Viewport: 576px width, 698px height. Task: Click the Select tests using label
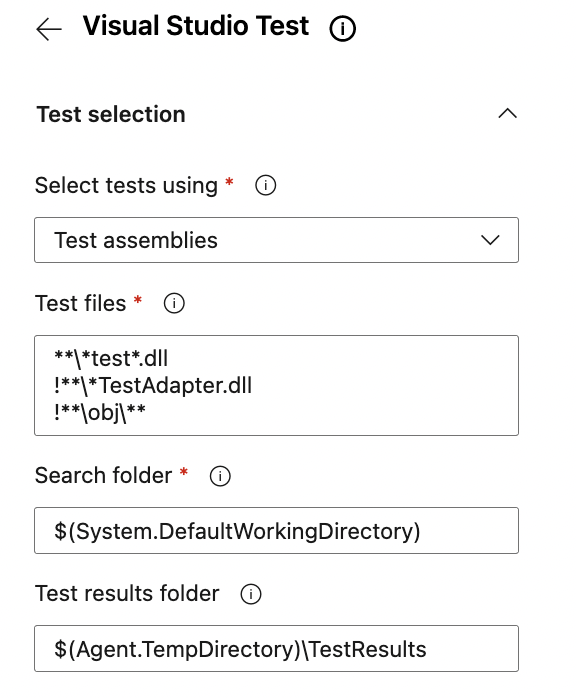[x=126, y=186]
